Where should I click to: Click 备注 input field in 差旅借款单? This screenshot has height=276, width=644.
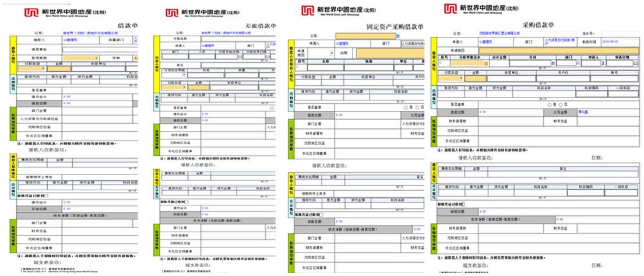238,65
